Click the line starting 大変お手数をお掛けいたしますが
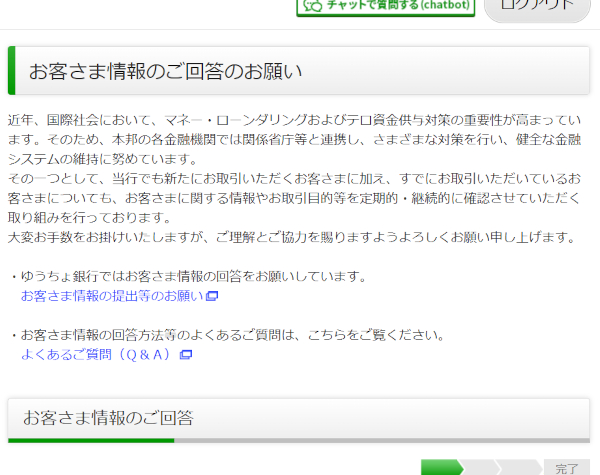The height and width of the screenshot is (475, 600). pos(292,237)
